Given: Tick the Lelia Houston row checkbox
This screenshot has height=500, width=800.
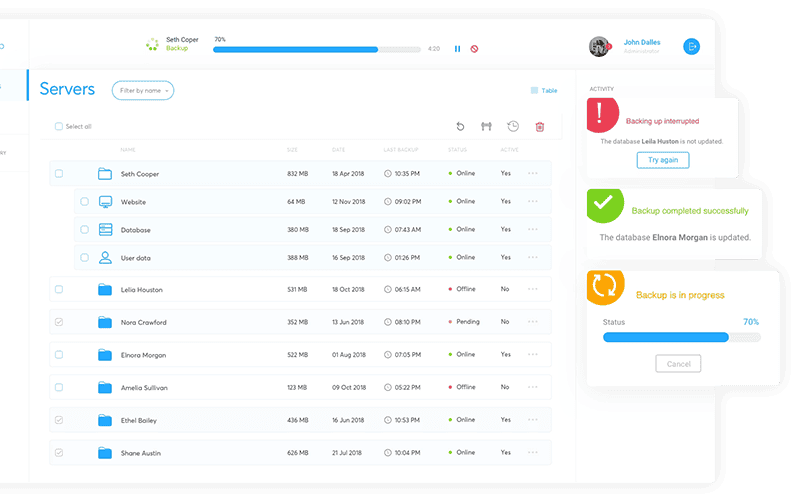Looking at the screenshot, I should [x=58, y=289].
